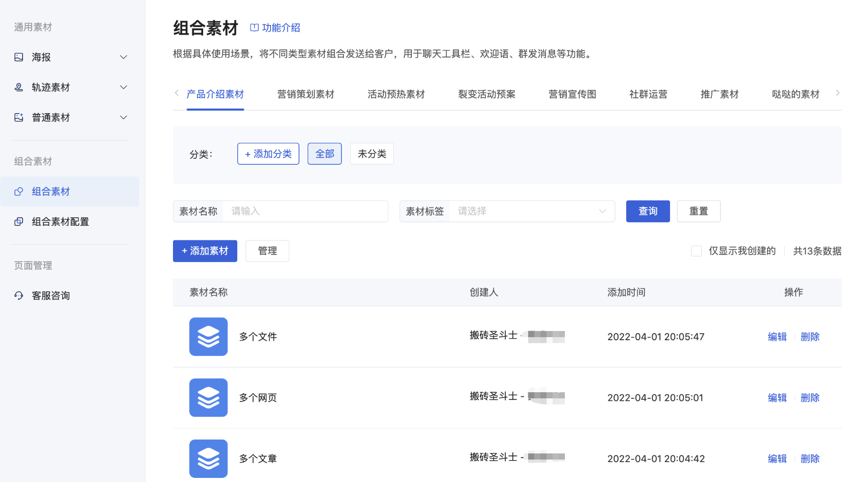Switch to the 营销策划素材 tab
868x482 pixels.
coord(306,94)
